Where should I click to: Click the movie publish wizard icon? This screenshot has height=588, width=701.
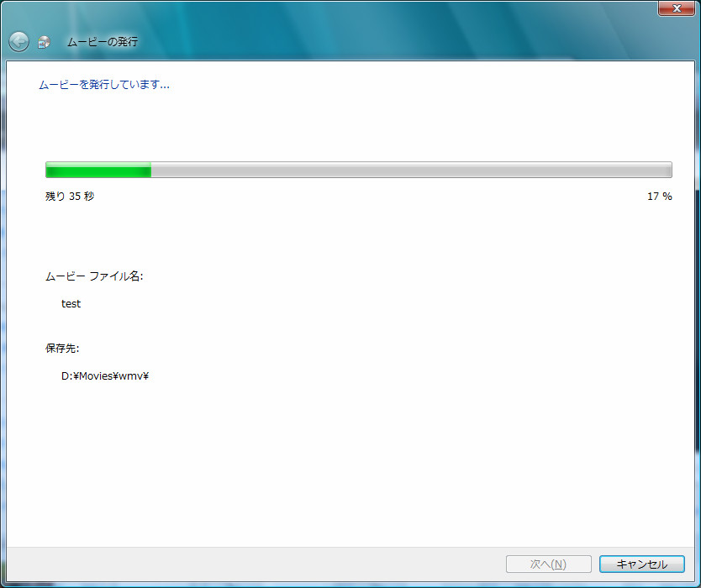point(45,42)
